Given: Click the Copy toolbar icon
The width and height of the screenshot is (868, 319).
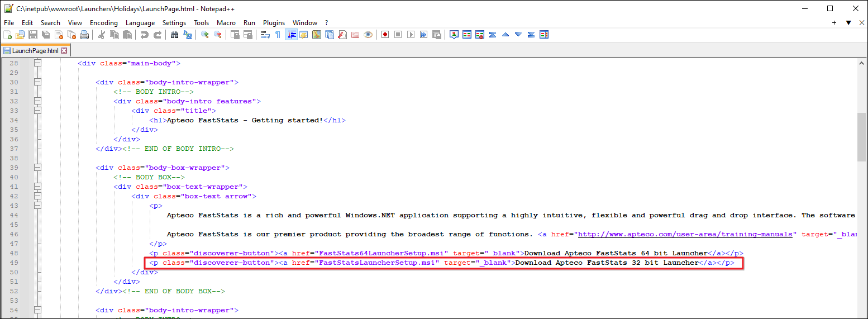Looking at the screenshot, I should coord(115,35).
